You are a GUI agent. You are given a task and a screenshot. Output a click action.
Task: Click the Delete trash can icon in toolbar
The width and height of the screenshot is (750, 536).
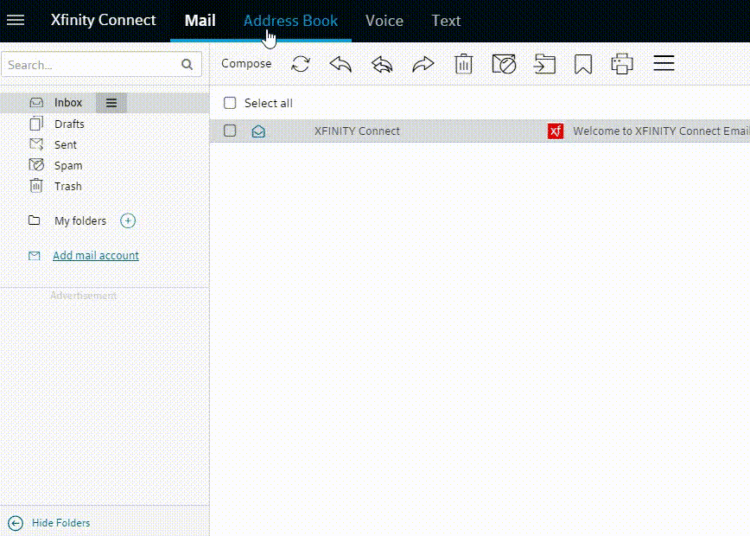[x=463, y=64]
